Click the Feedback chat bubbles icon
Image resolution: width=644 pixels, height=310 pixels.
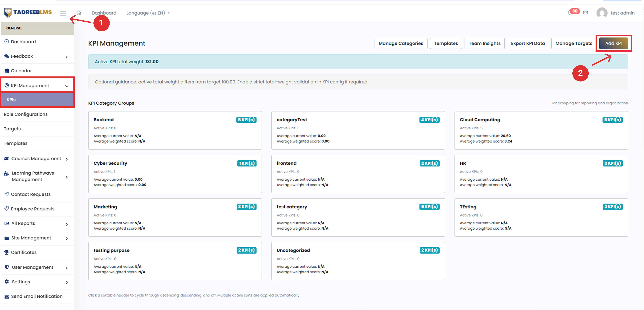click(x=7, y=56)
